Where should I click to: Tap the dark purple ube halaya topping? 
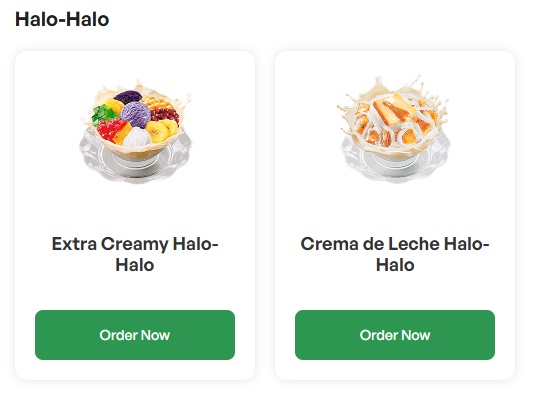tap(128, 97)
